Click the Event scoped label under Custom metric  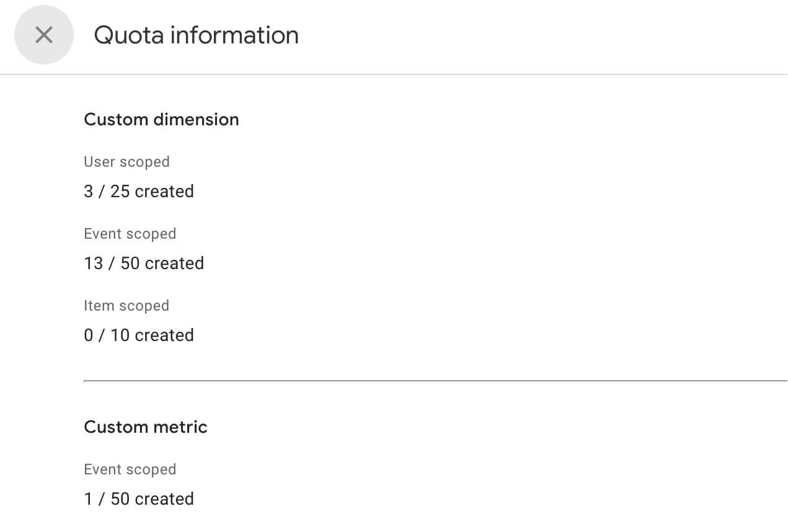130,469
